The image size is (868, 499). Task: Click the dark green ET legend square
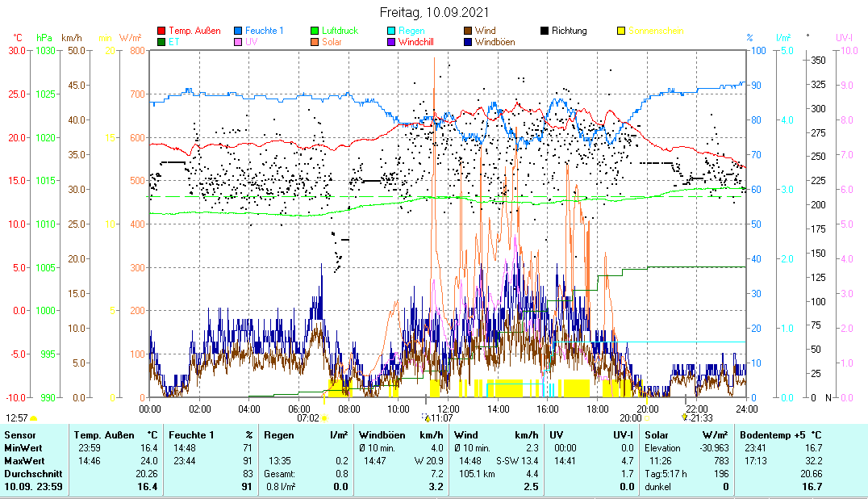pyautogui.click(x=161, y=41)
